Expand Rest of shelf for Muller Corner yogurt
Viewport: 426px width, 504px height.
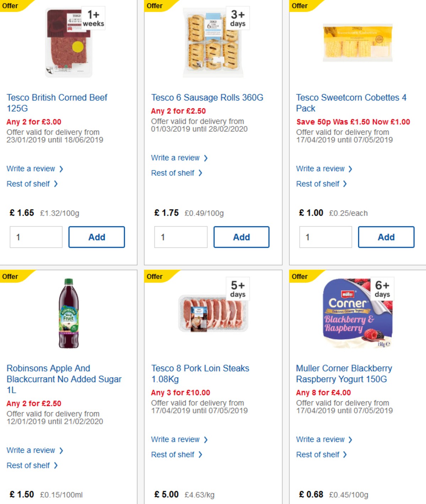tap(319, 454)
